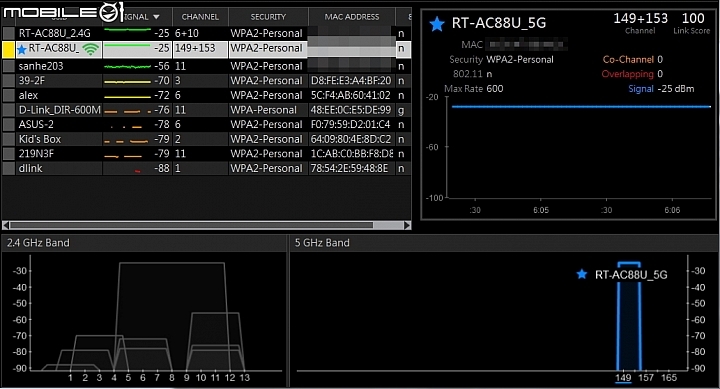Click channel 13 label on 2.4 GHz axis
The width and height of the screenshot is (720, 389).
click(x=244, y=378)
